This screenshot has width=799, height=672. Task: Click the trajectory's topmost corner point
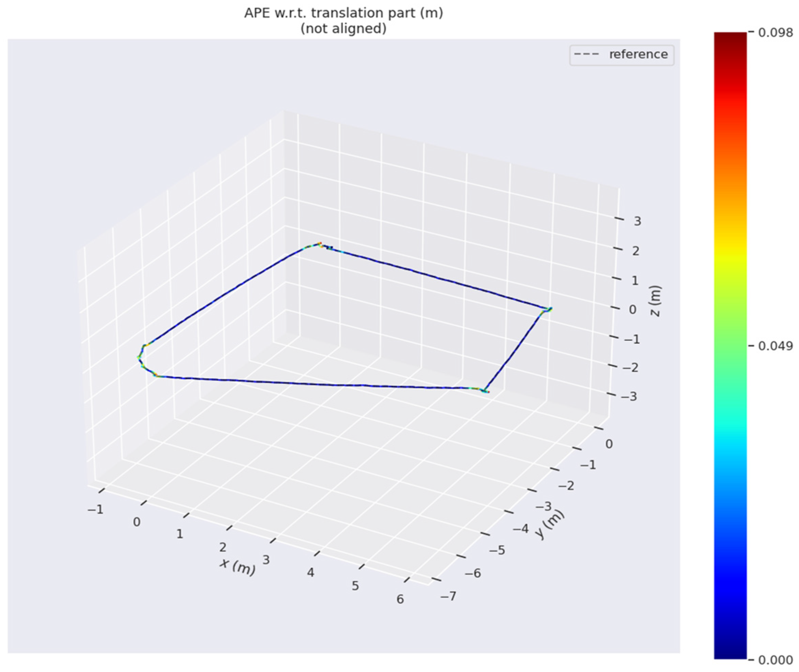(320, 243)
